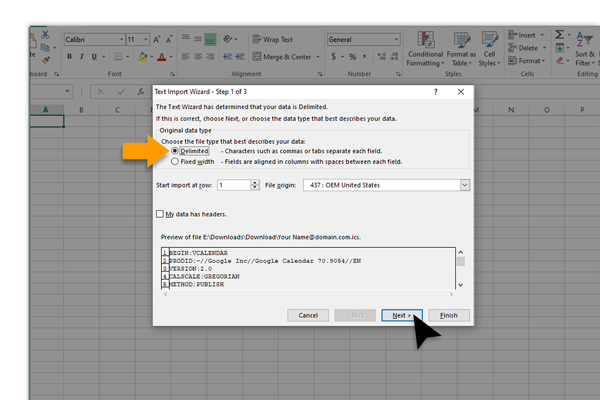
Task: Click the Align Left icon
Action: (x=186, y=57)
